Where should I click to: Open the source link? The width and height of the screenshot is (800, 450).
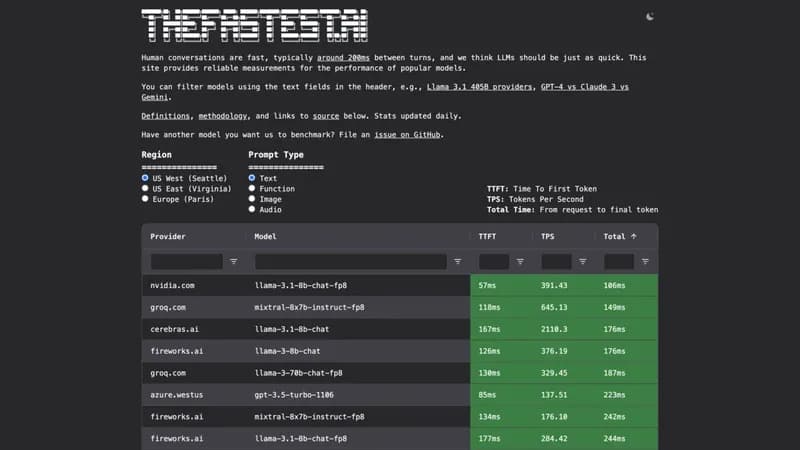pyautogui.click(x=326, y=116)
